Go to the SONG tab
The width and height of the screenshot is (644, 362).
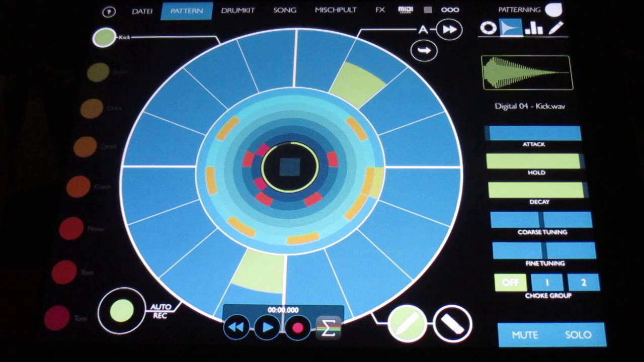pyautogui.click(x=285, y=10)
